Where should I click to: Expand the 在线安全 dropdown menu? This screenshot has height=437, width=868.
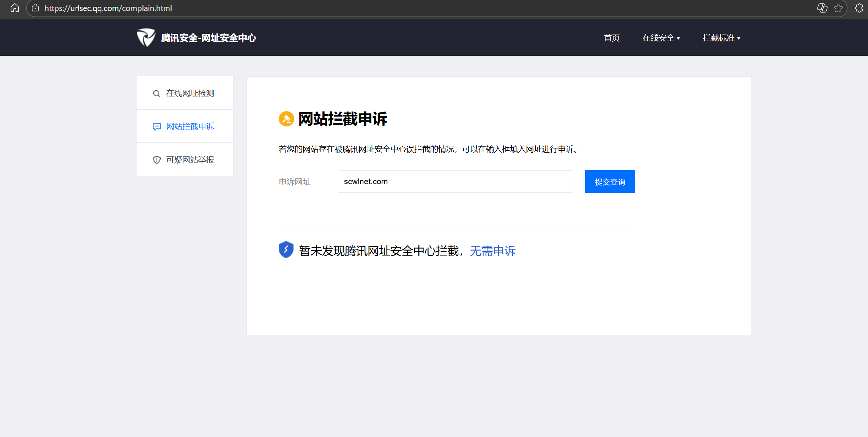[x=661, y=38]
